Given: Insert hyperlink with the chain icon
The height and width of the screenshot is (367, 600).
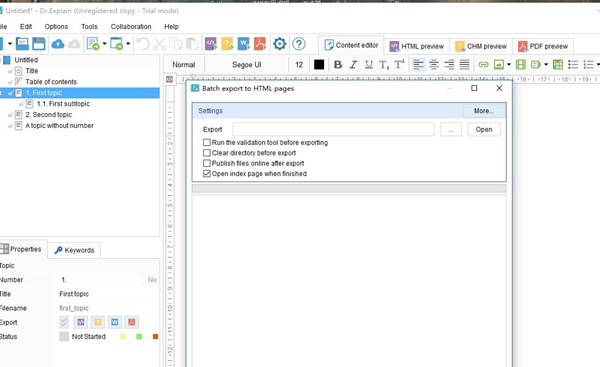Looking at the screenshot, I should pyautogui.click(x=484, y=65).
